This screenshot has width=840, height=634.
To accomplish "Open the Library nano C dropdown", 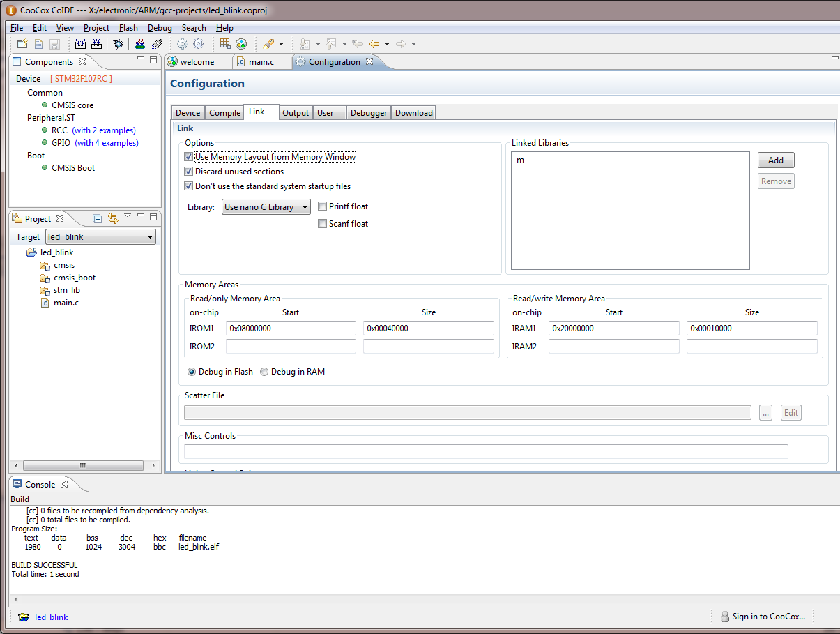I will (x=266, y=207).
